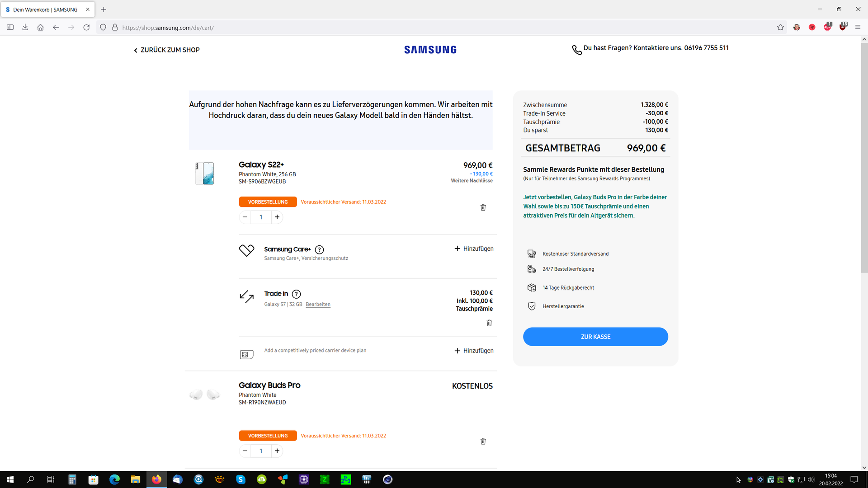Click the 24/7 Bestellverfolgung tracking icon
Image resolution: width=868 pixels, height=488 pixels.
[x=532, y=269]
